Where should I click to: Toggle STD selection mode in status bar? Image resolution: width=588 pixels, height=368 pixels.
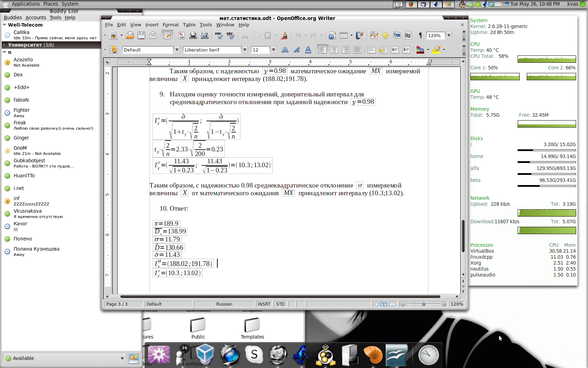pyautogui.click(x=280, y=304)
